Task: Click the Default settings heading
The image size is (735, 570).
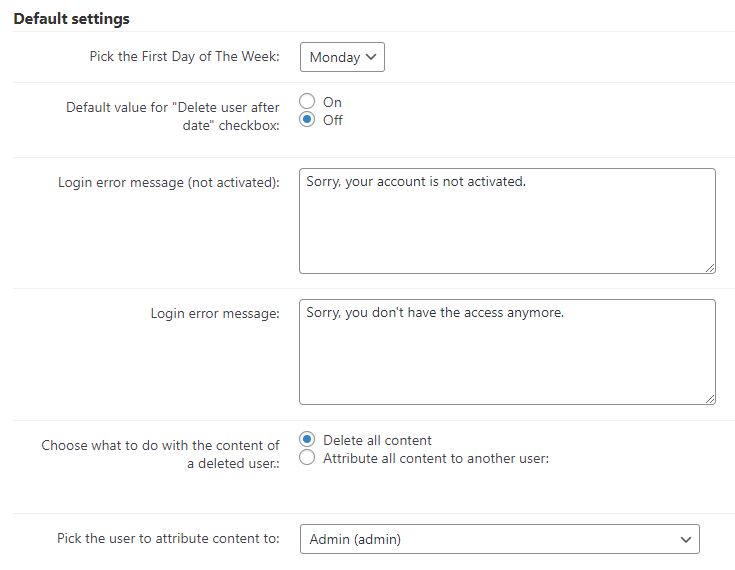Action: point(71,19)
